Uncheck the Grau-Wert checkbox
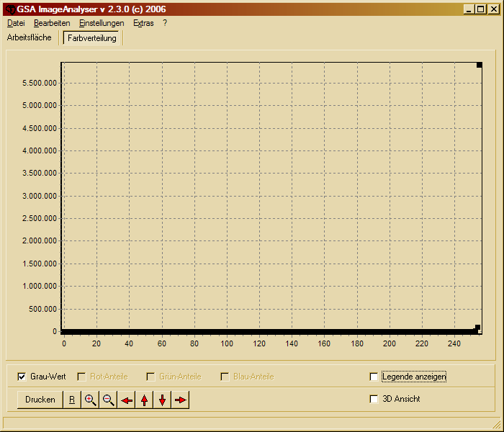This screenshot has height=432, width=504. click(x=22, y=377)
